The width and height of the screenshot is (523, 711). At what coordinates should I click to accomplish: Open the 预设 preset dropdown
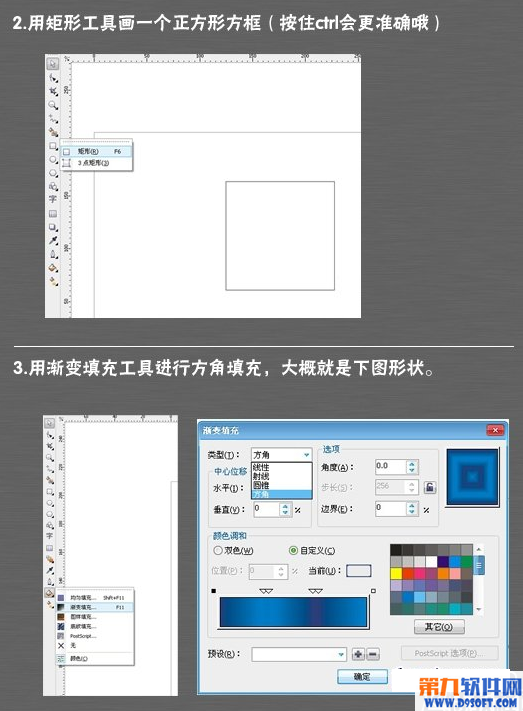tap(299, 654)
